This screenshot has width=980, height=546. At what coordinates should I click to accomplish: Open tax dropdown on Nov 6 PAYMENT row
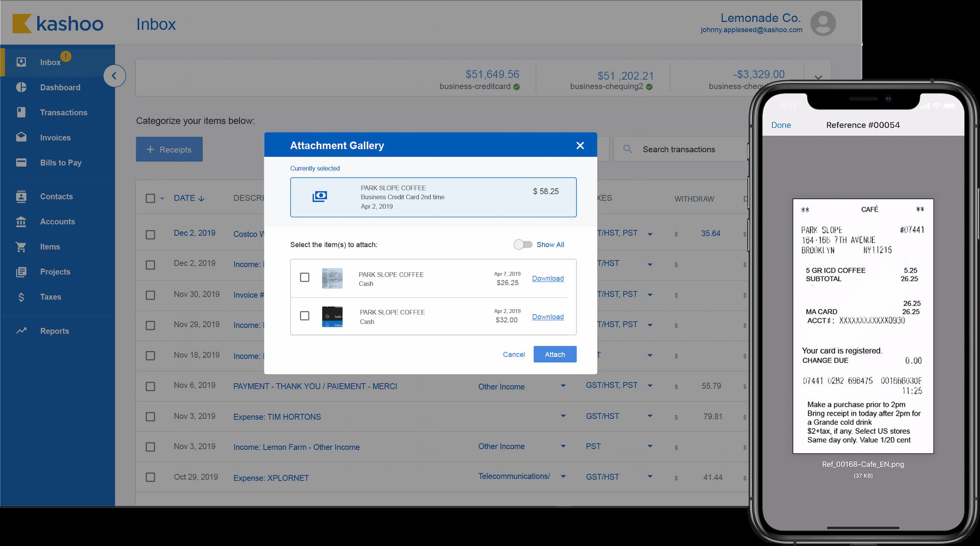tap(650, 386)
